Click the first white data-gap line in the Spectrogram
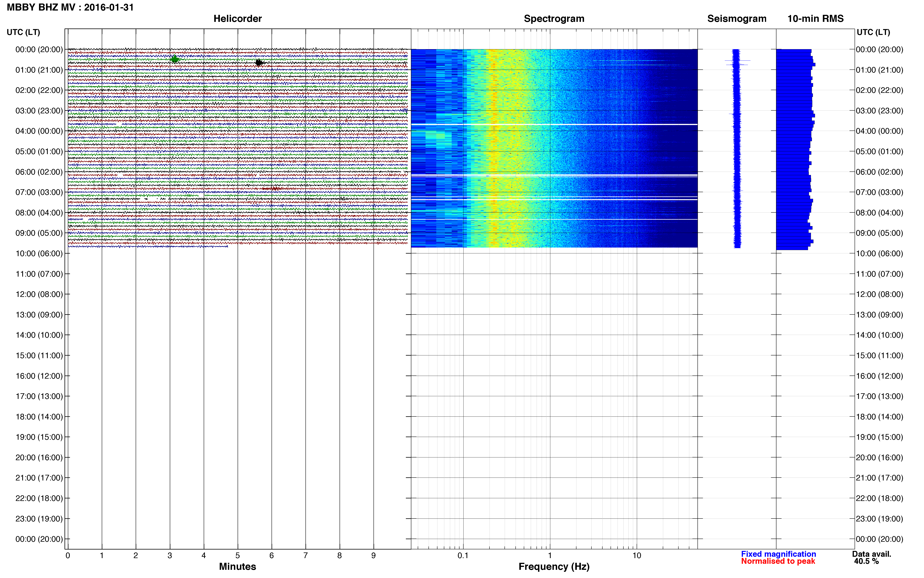 (554, 124)
